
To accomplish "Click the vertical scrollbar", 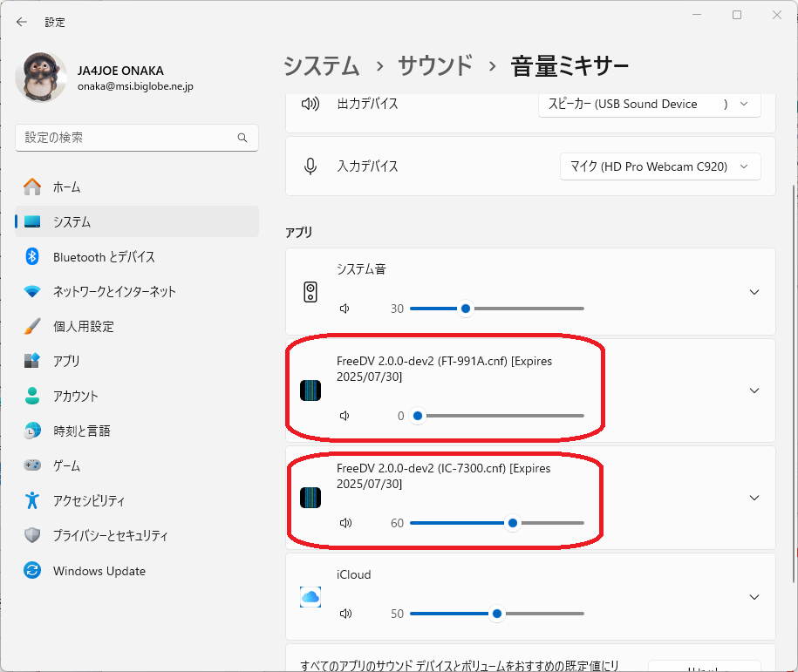I will (x=794, y=384).
